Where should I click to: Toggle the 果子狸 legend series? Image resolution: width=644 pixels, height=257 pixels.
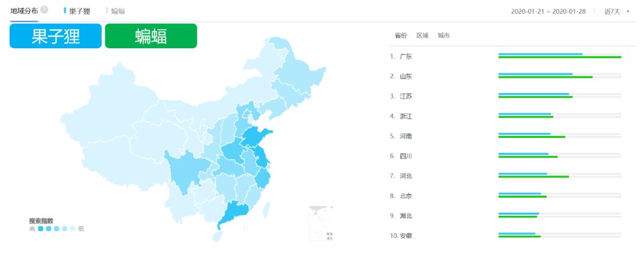(79, 11)
